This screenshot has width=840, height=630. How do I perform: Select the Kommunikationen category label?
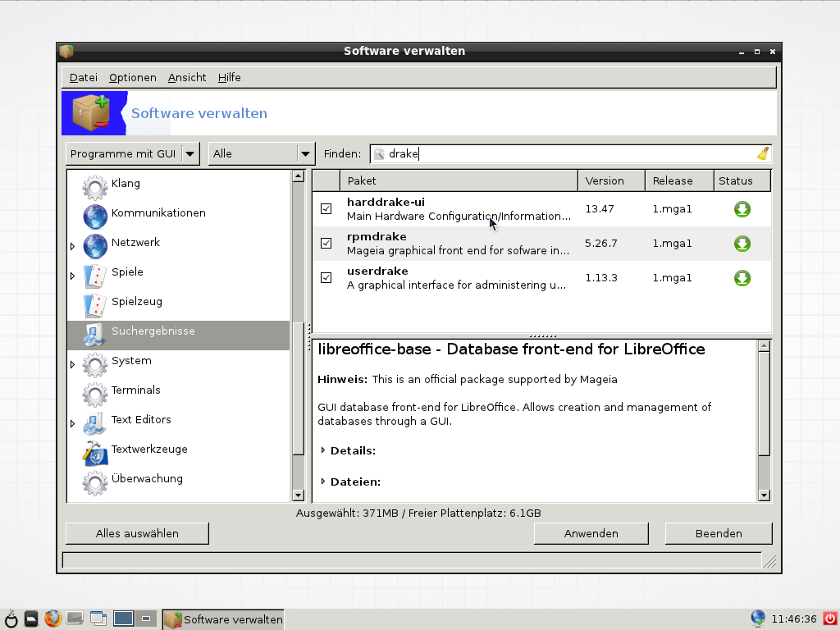(158, 212)
